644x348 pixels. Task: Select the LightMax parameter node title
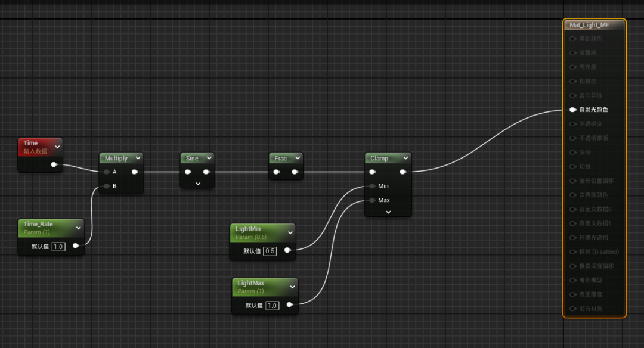click(250, 283)
